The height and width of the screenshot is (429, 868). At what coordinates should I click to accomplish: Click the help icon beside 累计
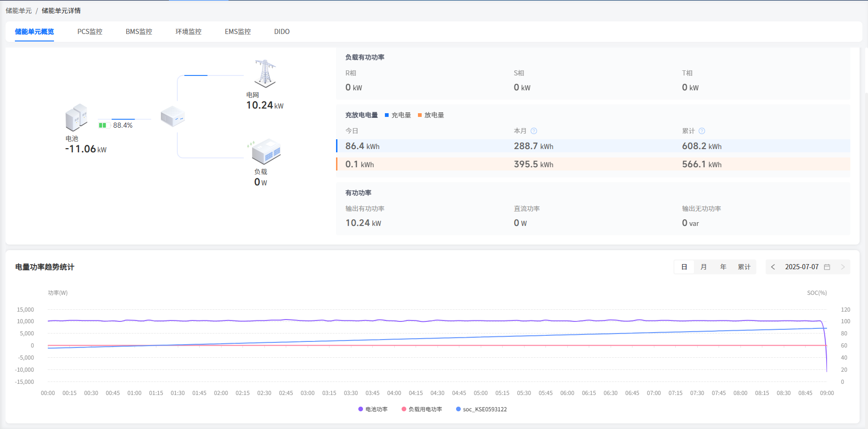click(x=702, y=131)
